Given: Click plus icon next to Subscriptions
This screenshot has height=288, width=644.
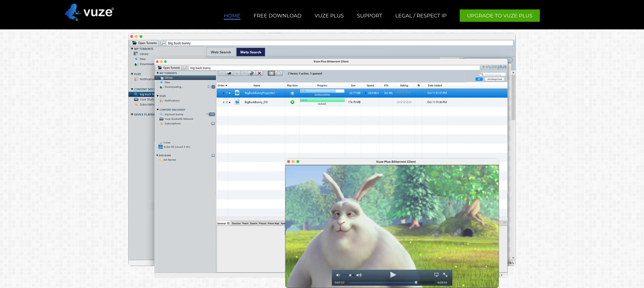Looking at the screenshot, I should pyautogui.click(x=213, y=123).
